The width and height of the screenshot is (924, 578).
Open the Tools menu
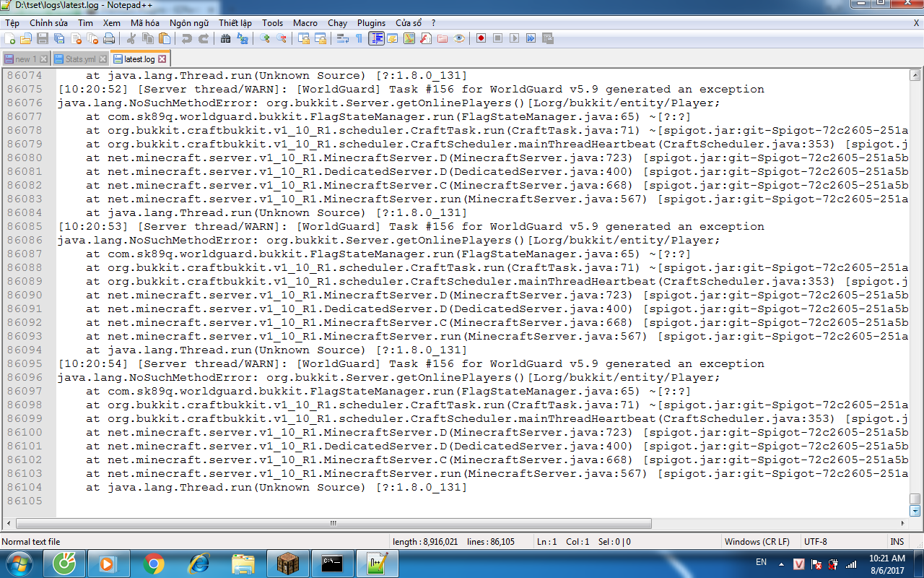pos(273,23)
